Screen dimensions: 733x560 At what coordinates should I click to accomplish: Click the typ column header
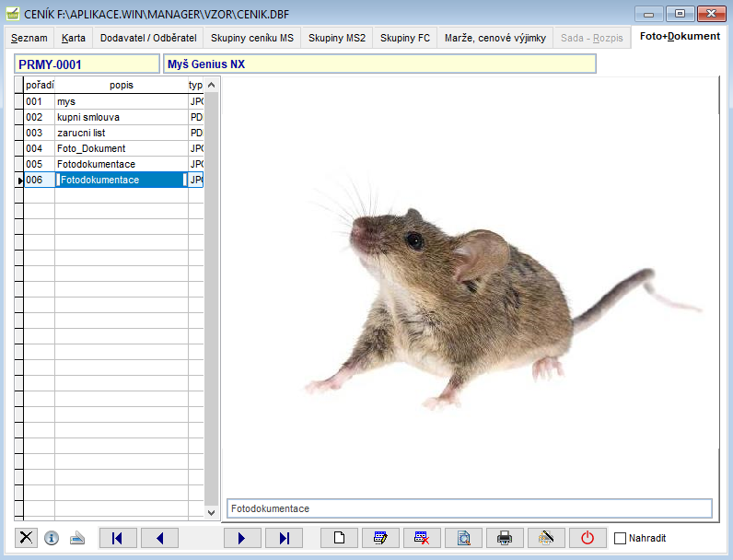click(x=196, y=85)
